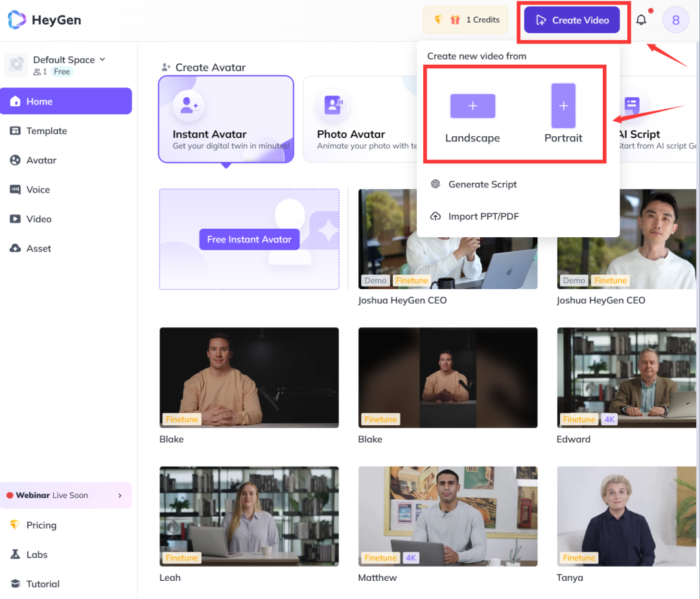The height and width of the screenshot is (599, 700).
Task: Click the Finetune badge on Leah
Action: pyautogui.click(x=181, y=558)
